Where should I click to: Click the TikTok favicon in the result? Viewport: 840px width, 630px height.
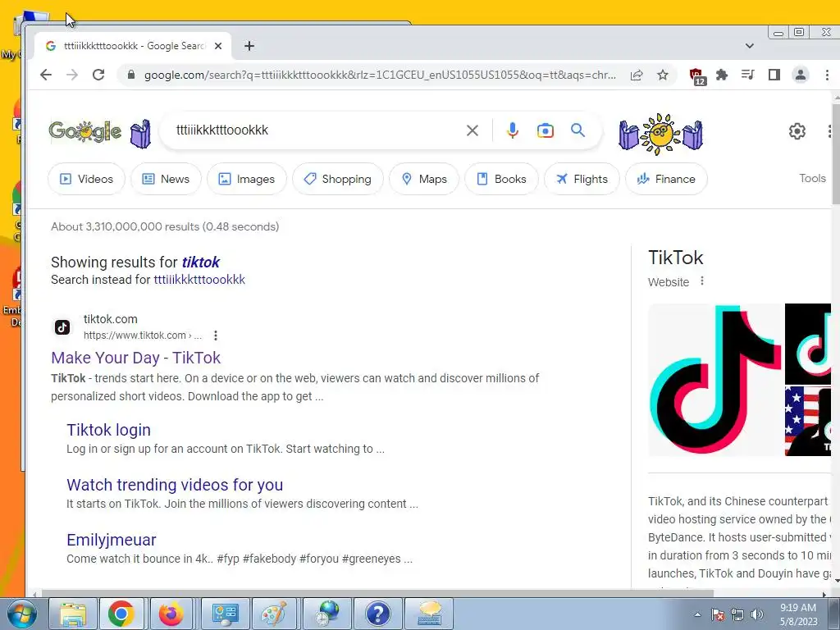(x=62, y=326)
